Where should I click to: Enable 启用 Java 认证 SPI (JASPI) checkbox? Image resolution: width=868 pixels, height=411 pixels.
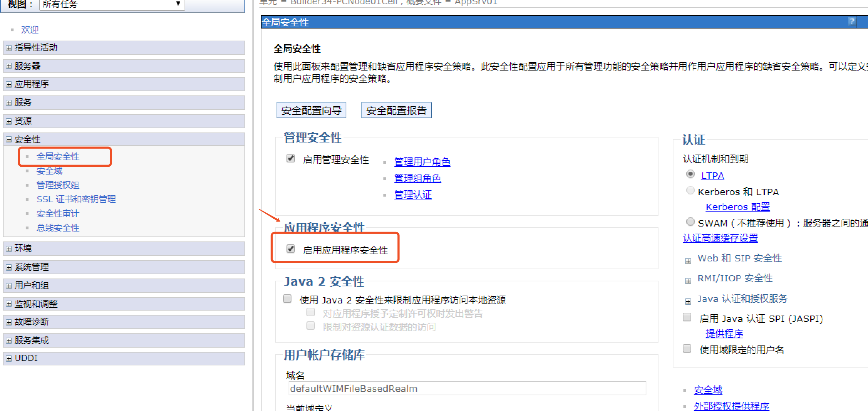point(687,317)
